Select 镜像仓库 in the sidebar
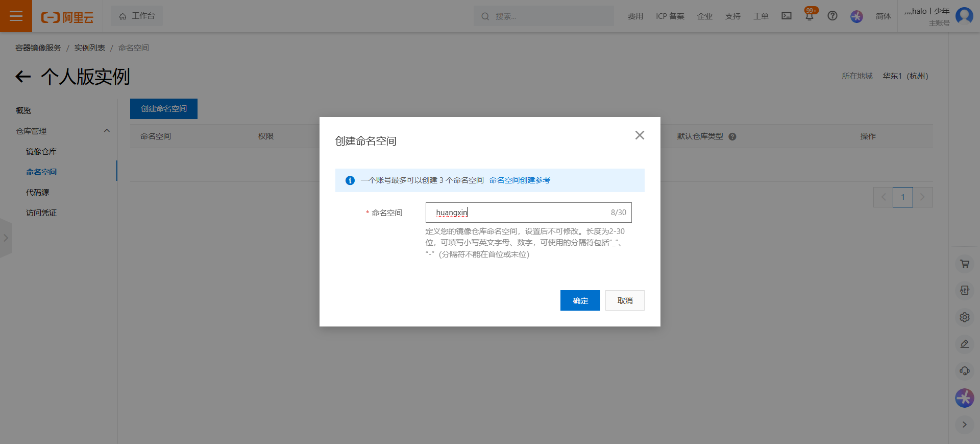980x444 pixels. 41,152
